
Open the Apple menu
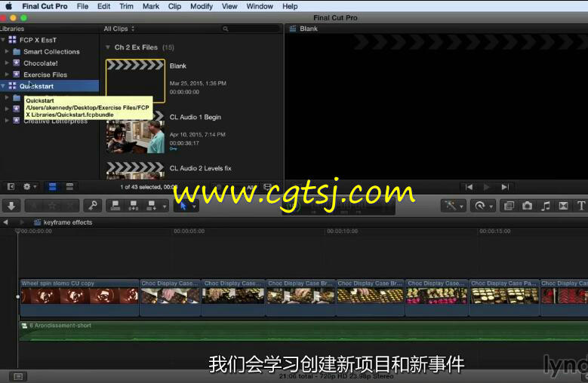coord(8,6)
